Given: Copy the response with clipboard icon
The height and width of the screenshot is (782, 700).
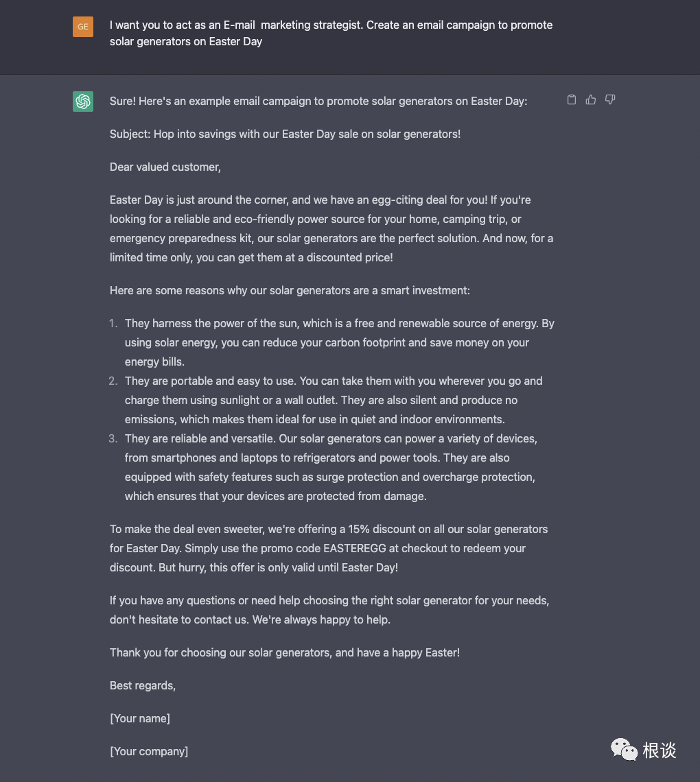Looking at the screenshot, I should click(572, 99).
